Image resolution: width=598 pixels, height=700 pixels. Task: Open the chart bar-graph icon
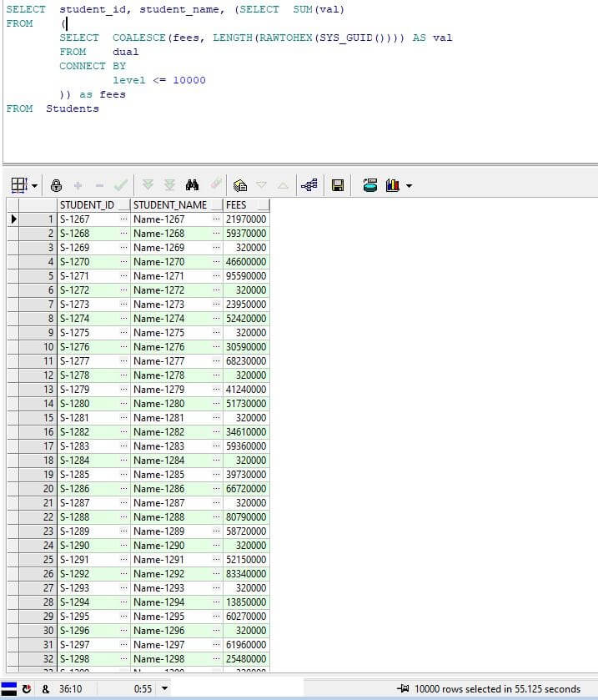pyautogui.click(x=392, y=185)
